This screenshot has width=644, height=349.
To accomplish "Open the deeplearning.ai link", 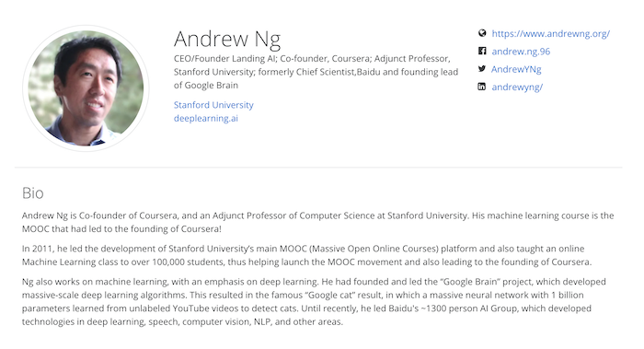I will (x=206, y=119).
